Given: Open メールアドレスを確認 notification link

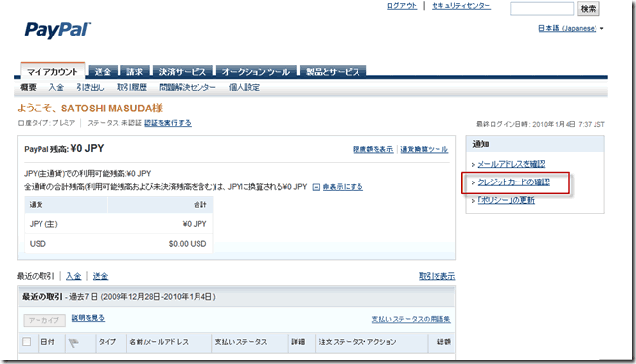Looking at the screenshot, I should point(512,164).
